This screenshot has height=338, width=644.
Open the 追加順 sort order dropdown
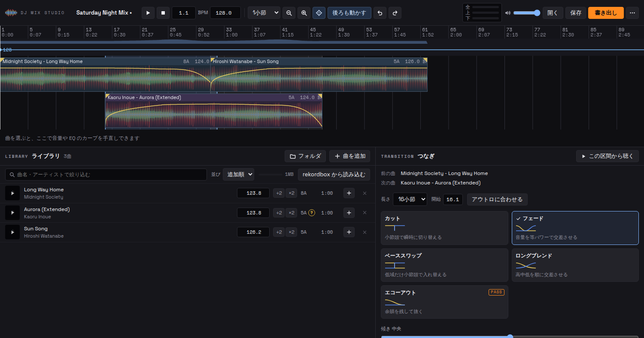pos(238,175)
